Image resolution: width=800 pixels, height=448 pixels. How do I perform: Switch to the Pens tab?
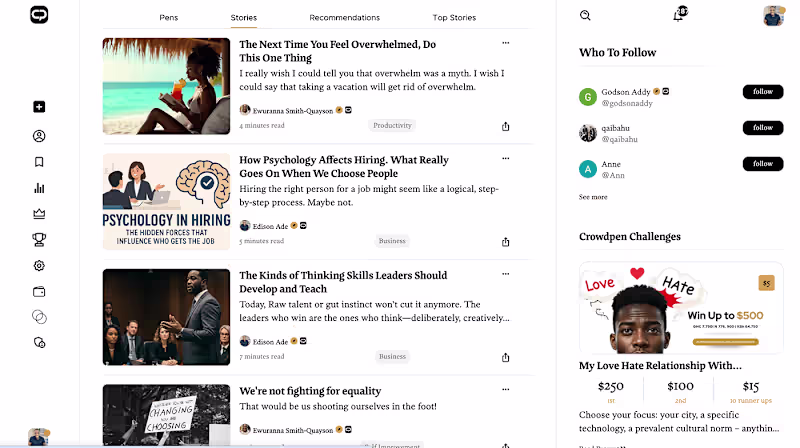(x=168, y=17)
